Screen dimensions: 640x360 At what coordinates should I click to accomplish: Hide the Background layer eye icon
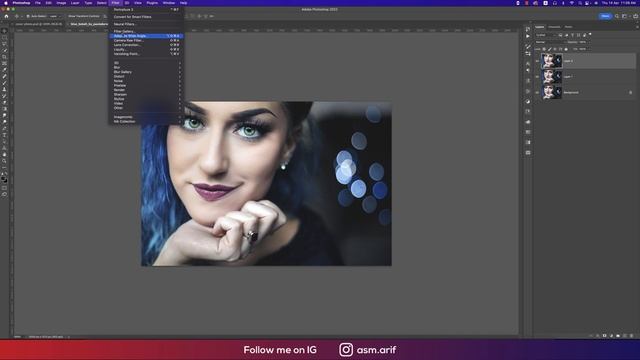click(x=537, y=93)
